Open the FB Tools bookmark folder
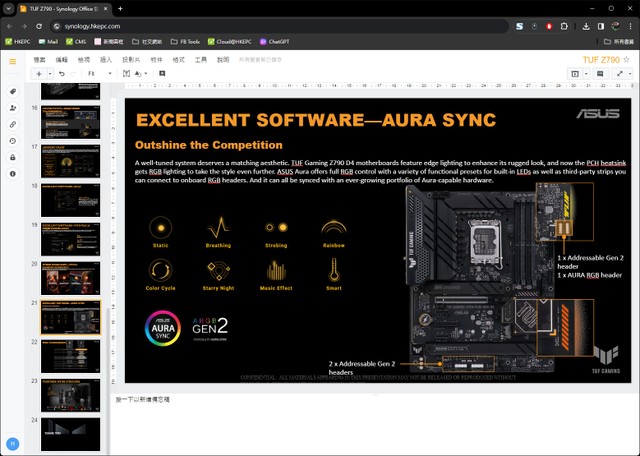This screenshot has width=640, height=456. tap(185, 42)
